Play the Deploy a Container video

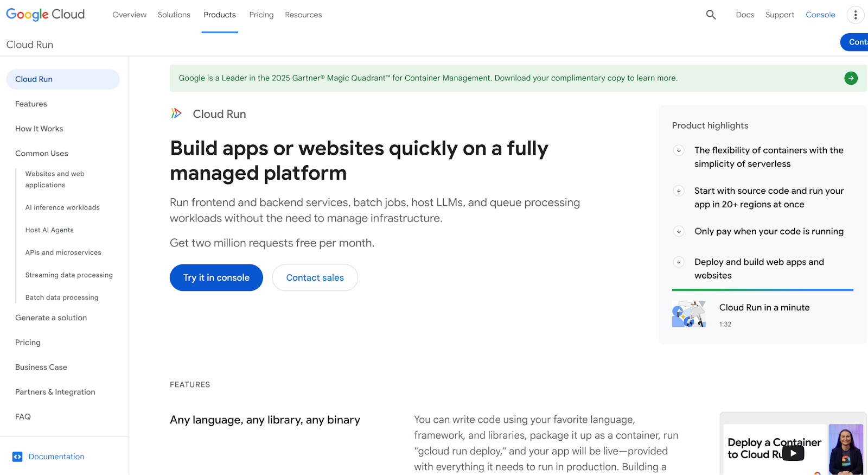point(793,453)
